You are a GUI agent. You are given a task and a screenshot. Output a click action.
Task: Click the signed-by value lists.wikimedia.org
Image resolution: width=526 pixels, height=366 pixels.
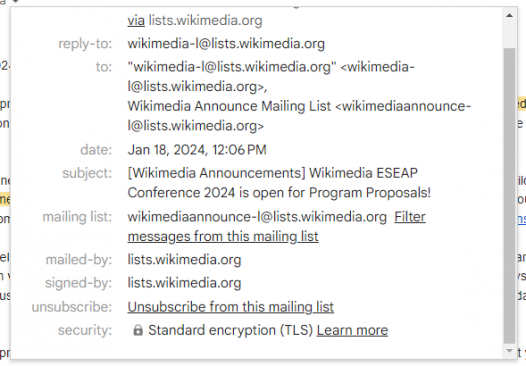pos(184,283)
